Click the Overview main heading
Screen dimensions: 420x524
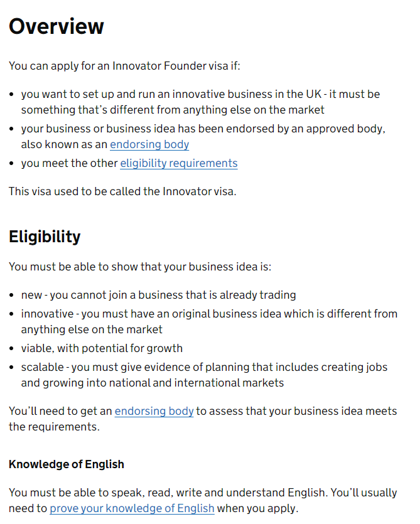tap(57, 26)
